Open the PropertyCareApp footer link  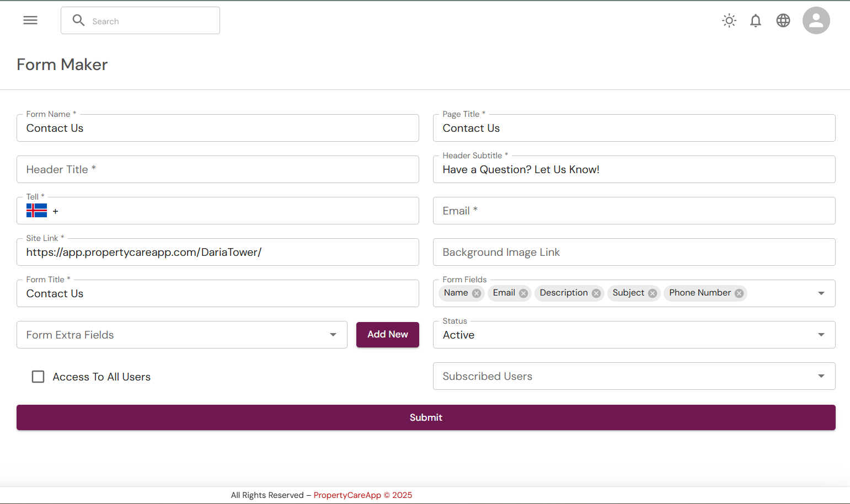click(x=347, y=495)
